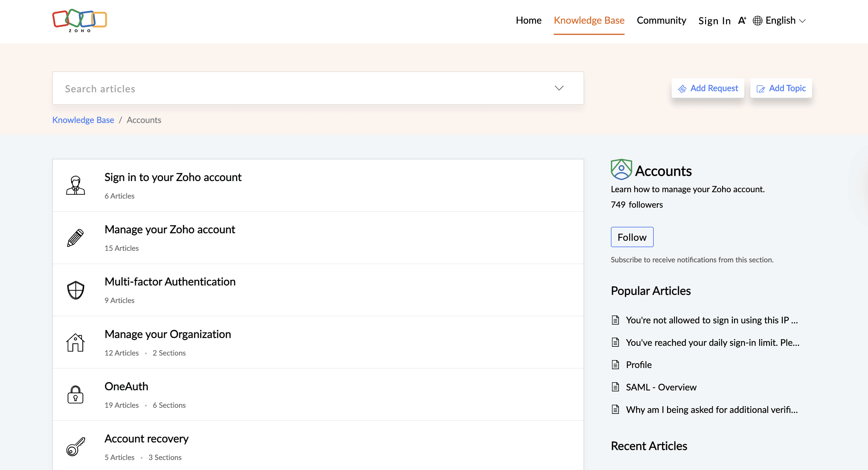Click into the Search articles field

pos(303,88)
